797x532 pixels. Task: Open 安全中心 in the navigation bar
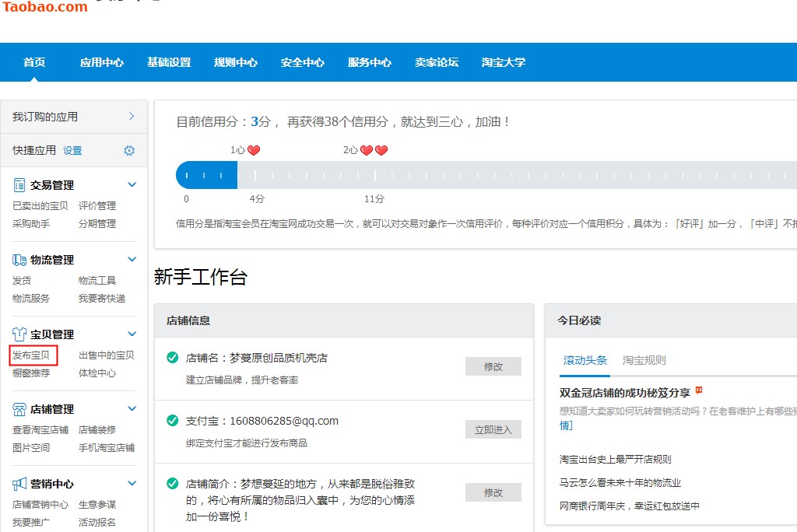click(303, 62)
